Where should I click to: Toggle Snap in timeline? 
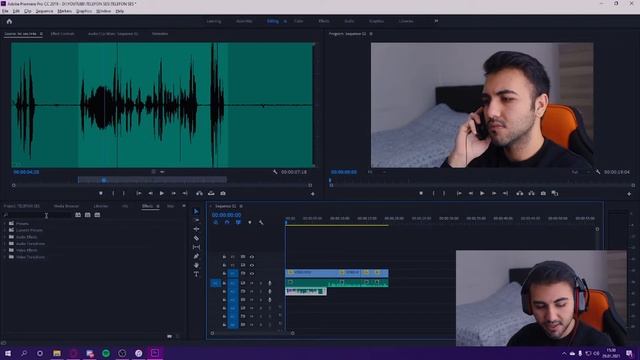pyautogui.click(x=227, y=222)
